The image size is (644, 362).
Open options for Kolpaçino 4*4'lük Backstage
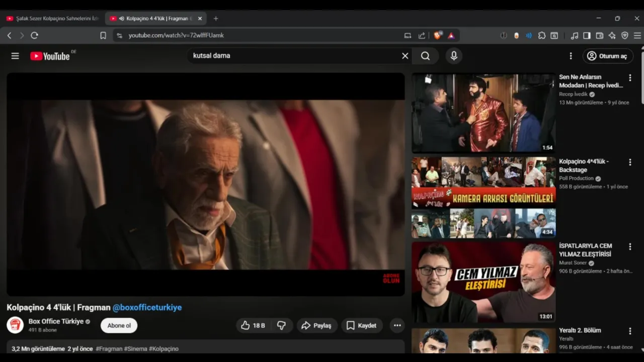(630, 162)
